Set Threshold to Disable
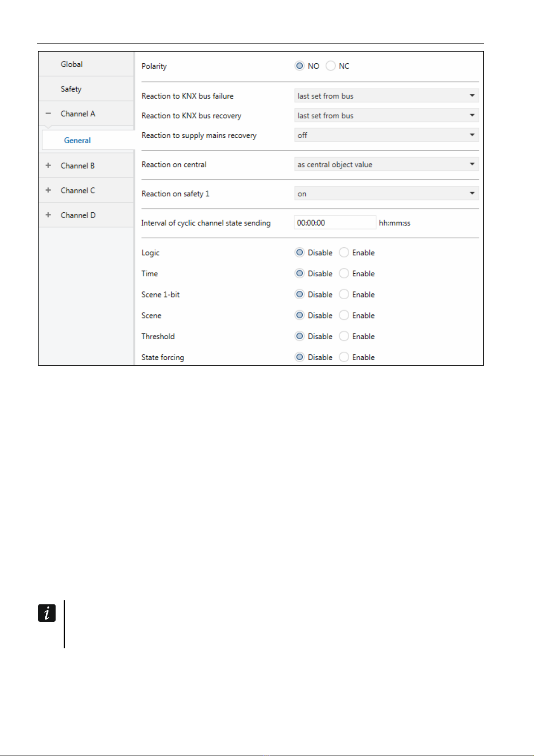Screen dimensions: 534x756 300,336
